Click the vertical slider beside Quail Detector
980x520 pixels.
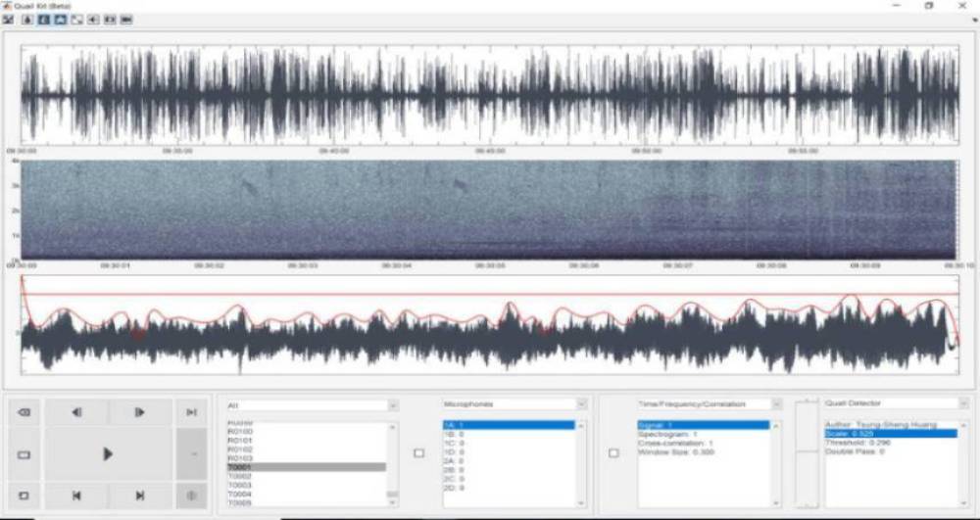(807, 453)
